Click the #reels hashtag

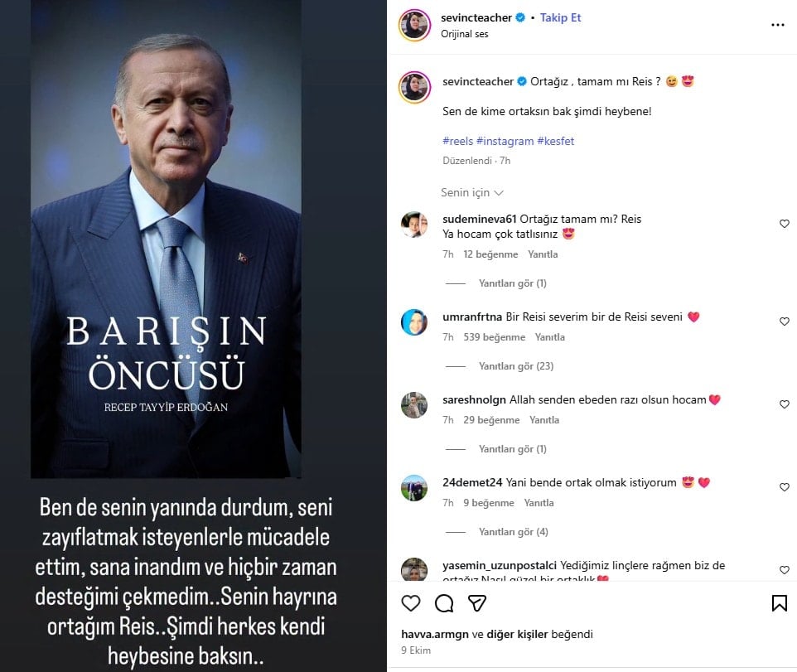[457, 141]
